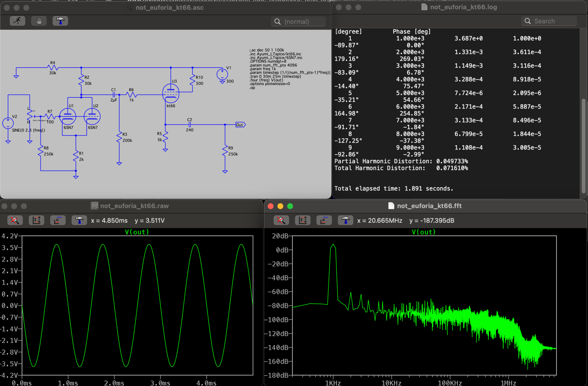Viewport: 588px width, 386px height.
Task: Click the 3.5V label on raw voltage axis
Action: click(10, 248)
